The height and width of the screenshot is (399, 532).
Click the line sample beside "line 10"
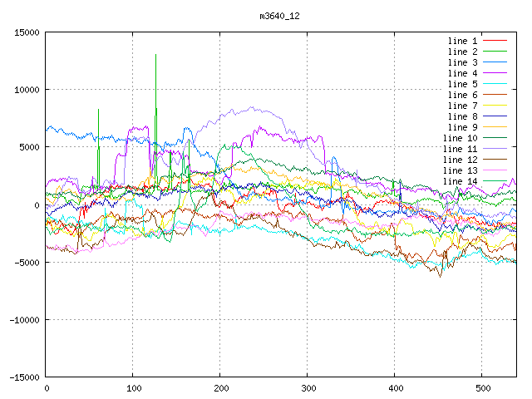pos(495,138)
